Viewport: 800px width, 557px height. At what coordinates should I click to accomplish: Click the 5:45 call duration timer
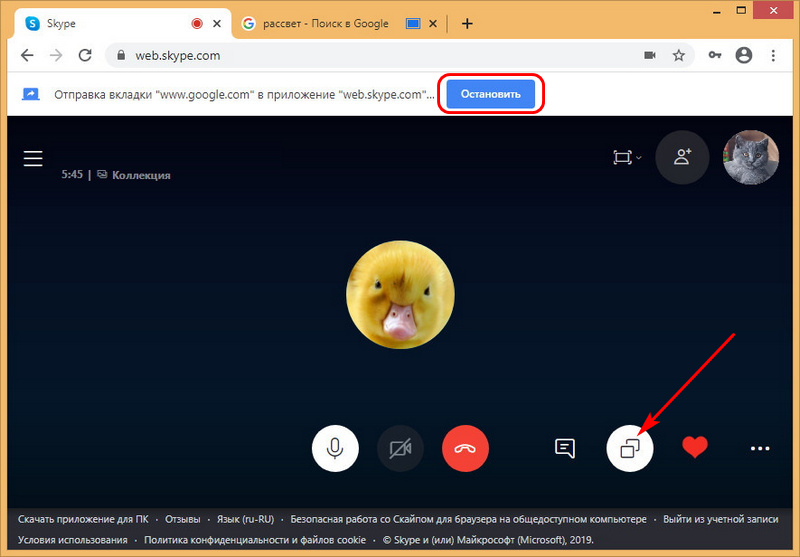tap(72, 174)
